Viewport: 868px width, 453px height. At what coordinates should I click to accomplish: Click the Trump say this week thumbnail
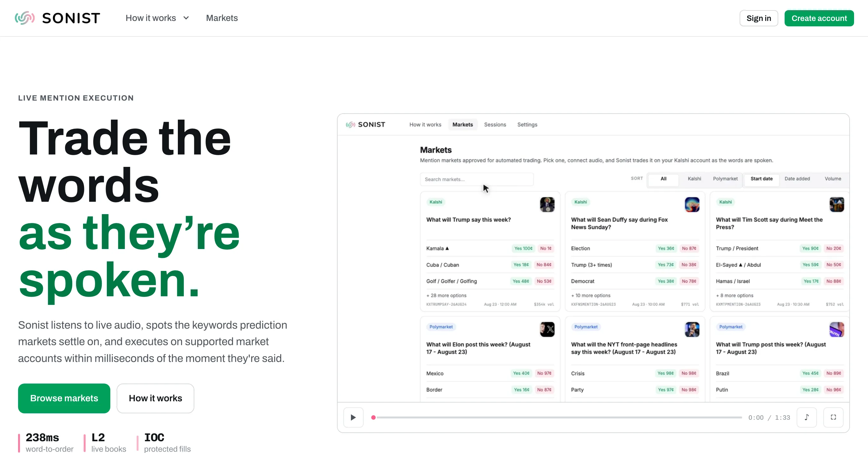click(x=547, y=204)
